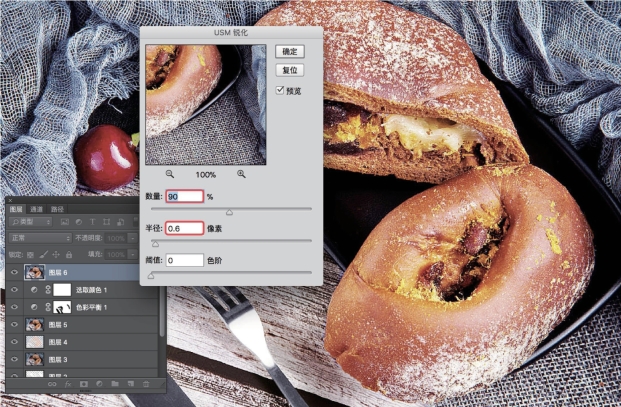Hide layer 图层 6 via eye icon
This screenshot has height=407, width=621.
14,272
